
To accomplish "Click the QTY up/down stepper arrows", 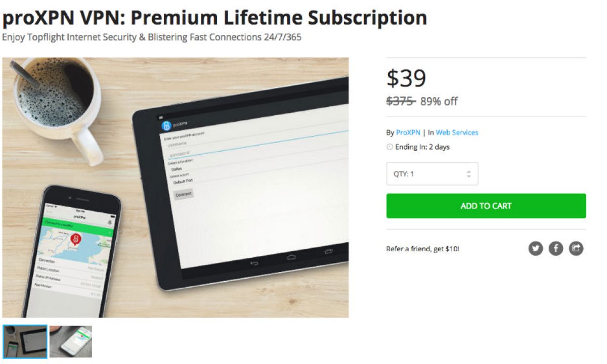I will (x=468, y=174).
